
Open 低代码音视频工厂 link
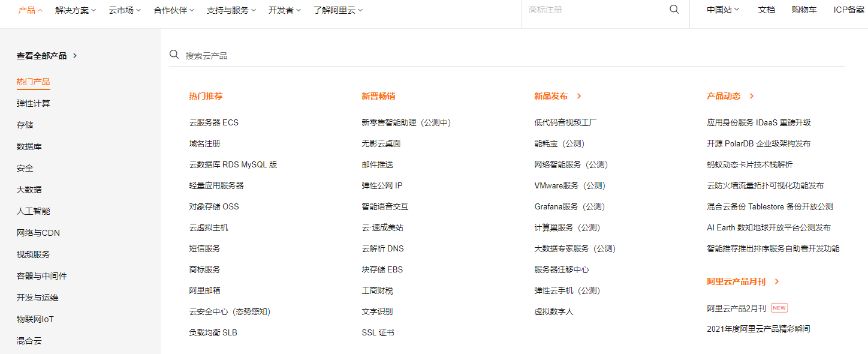click(566, 122)
